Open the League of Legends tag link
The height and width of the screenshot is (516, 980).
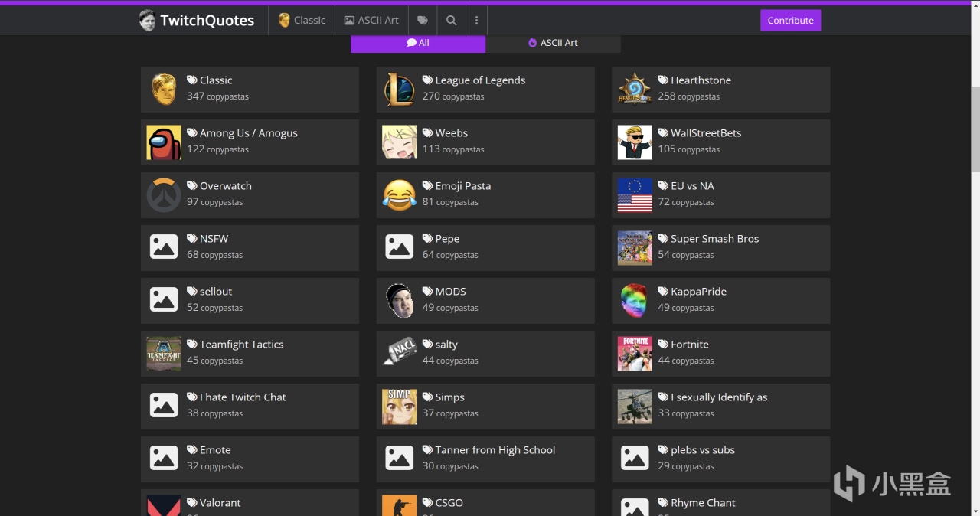point(474,80)
